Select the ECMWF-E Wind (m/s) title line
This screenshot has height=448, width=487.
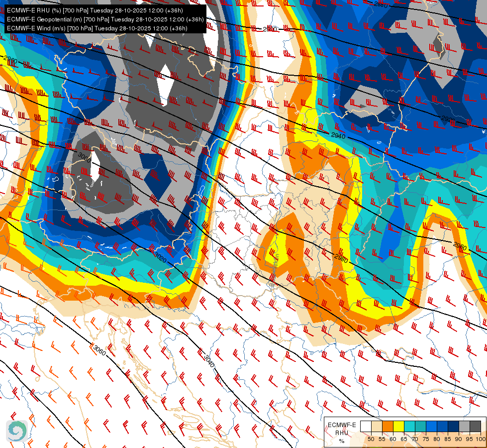pos(97,28)
